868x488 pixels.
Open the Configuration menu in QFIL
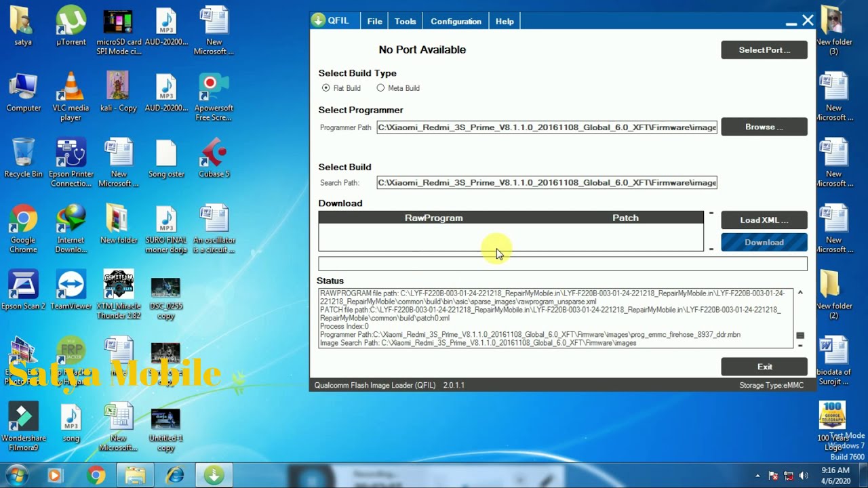tap(456, 21)
